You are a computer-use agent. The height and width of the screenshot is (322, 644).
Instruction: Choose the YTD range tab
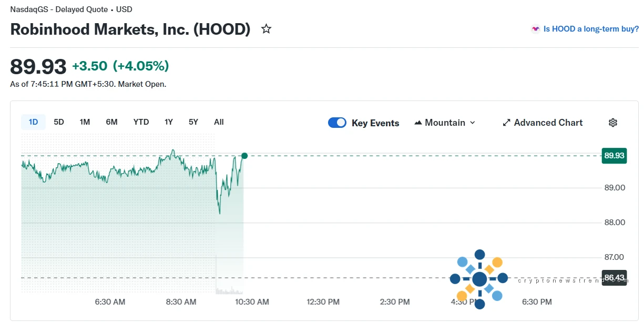coord(141,122)
